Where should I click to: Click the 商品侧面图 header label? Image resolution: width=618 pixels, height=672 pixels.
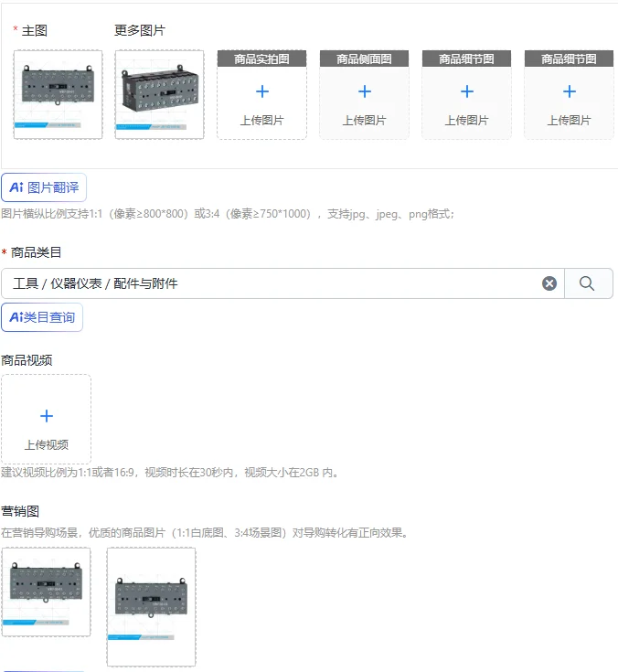coord(364,59)
